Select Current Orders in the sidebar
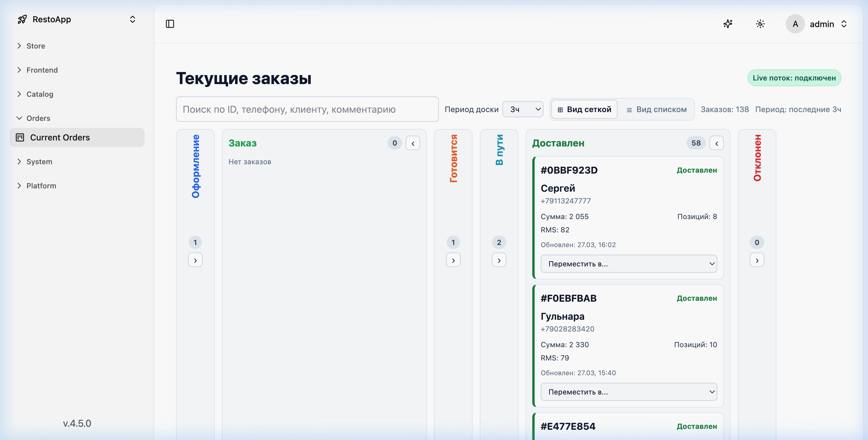The image size is (868, 440). click(x=60, y=137)
